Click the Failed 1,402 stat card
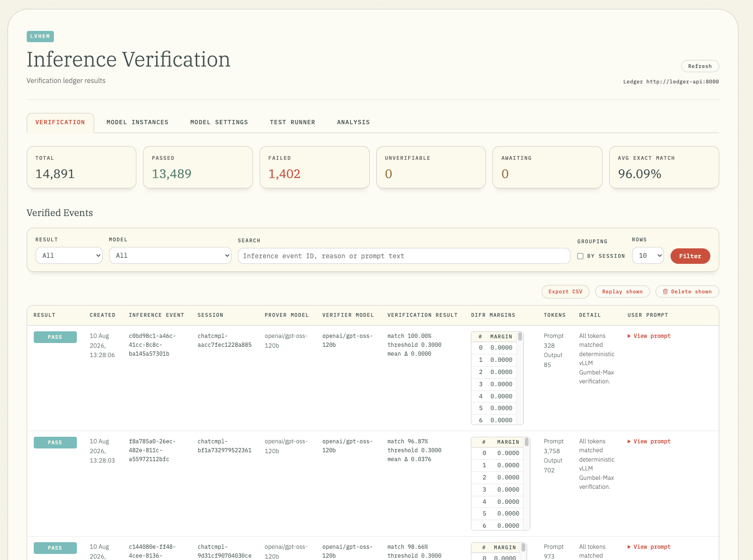 tap(314, 167)
